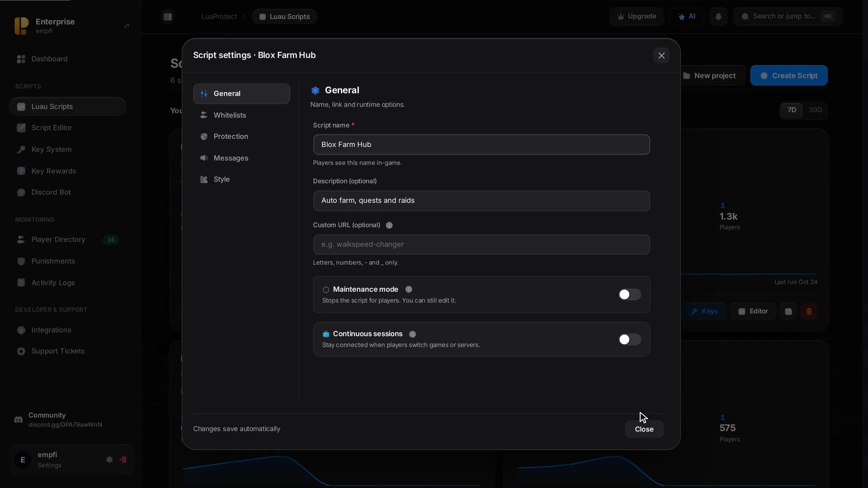Click the logout icon next to empfi
The width and height of the screenshot is (868, 488).
123,460
